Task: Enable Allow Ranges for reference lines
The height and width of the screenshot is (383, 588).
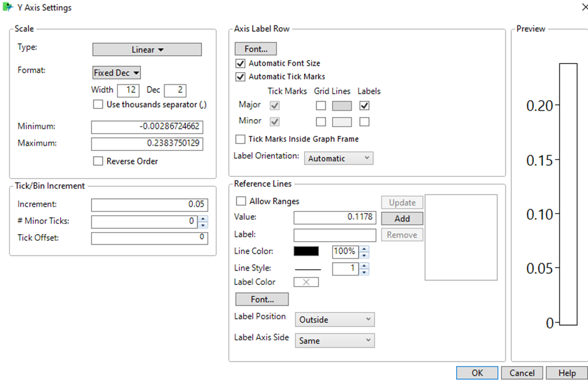Action: (x=240, y=201)
